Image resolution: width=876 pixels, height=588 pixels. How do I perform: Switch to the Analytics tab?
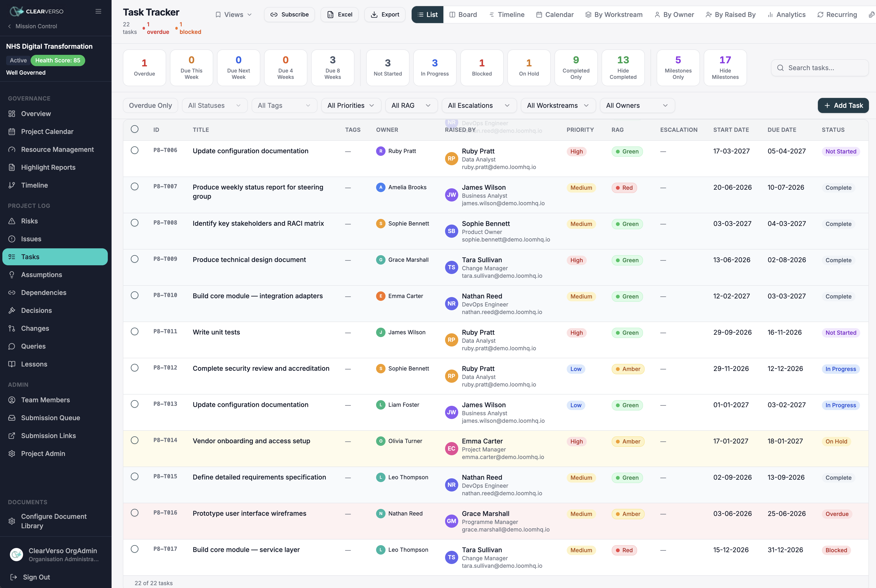coord(786,15)
